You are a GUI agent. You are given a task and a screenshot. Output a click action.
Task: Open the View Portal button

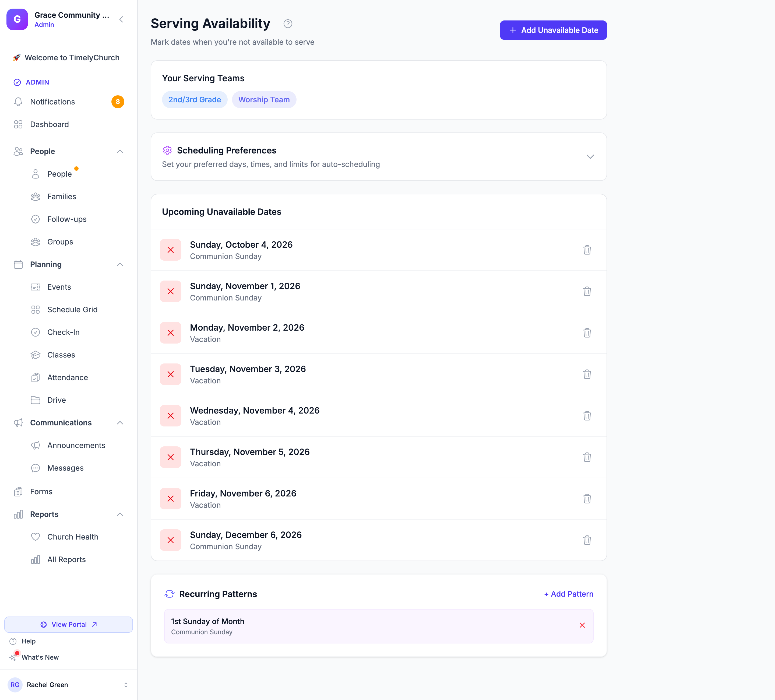68,625
